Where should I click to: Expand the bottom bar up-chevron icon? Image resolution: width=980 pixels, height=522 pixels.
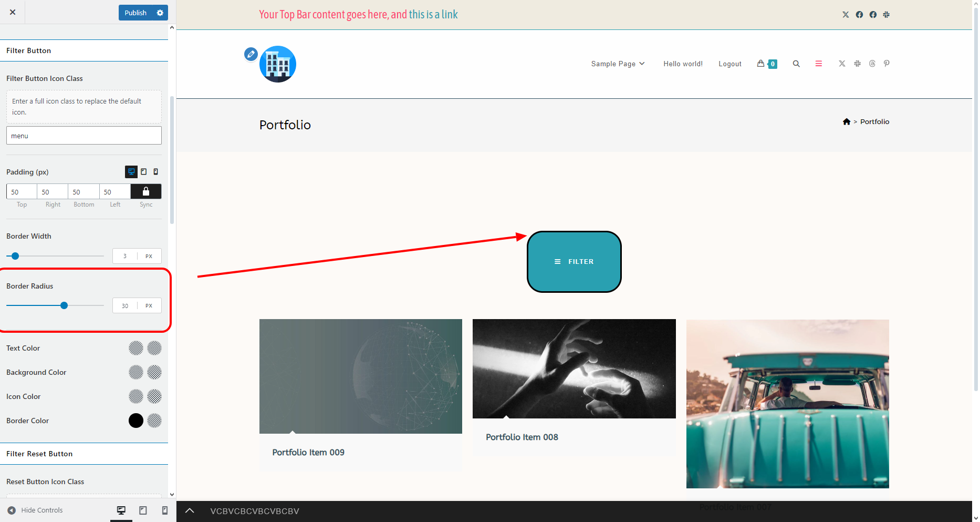coord(190,511)
